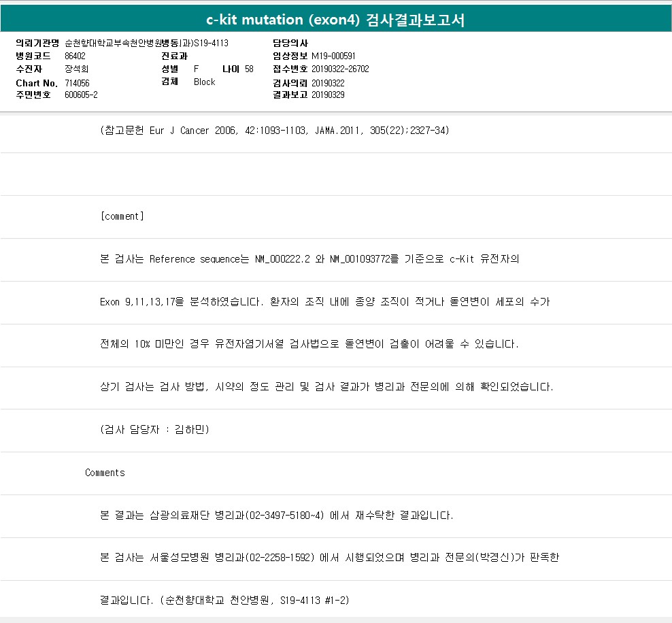The width and height of the screenshot is (672, 623).
Task: Click Chart No. value 714056
Action: coord(77,83)
